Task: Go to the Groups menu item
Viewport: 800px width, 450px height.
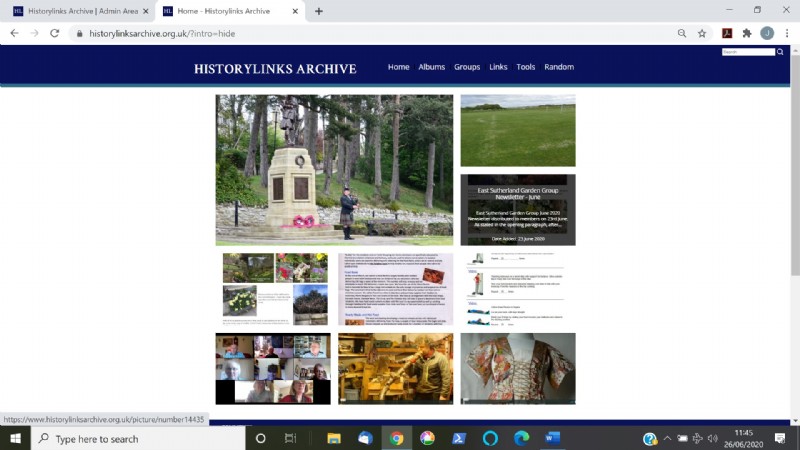Action: click(x=467, y=67)
